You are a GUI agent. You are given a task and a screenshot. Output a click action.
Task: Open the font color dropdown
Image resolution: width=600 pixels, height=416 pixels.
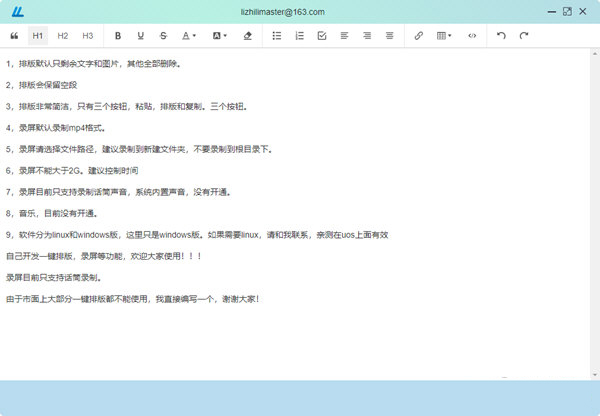tap(188, 35)
